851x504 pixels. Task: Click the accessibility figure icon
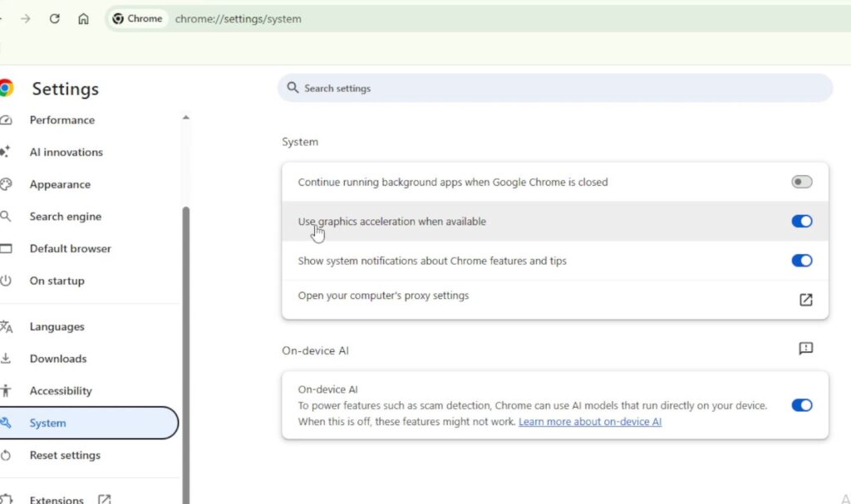point(6,390)
